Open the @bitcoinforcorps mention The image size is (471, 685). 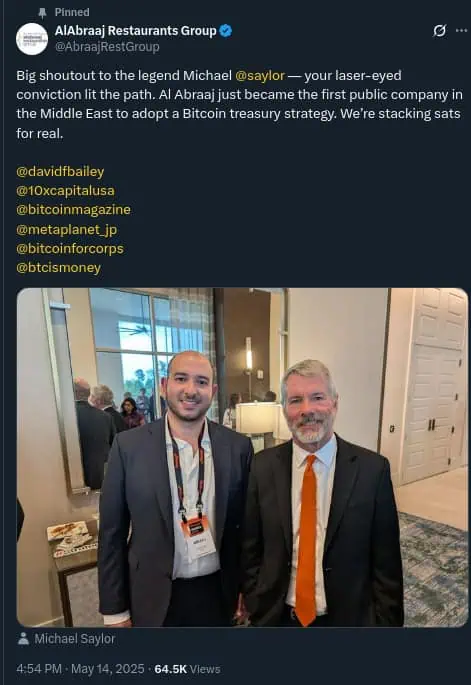pyautogui.click(x=70, y=249)
